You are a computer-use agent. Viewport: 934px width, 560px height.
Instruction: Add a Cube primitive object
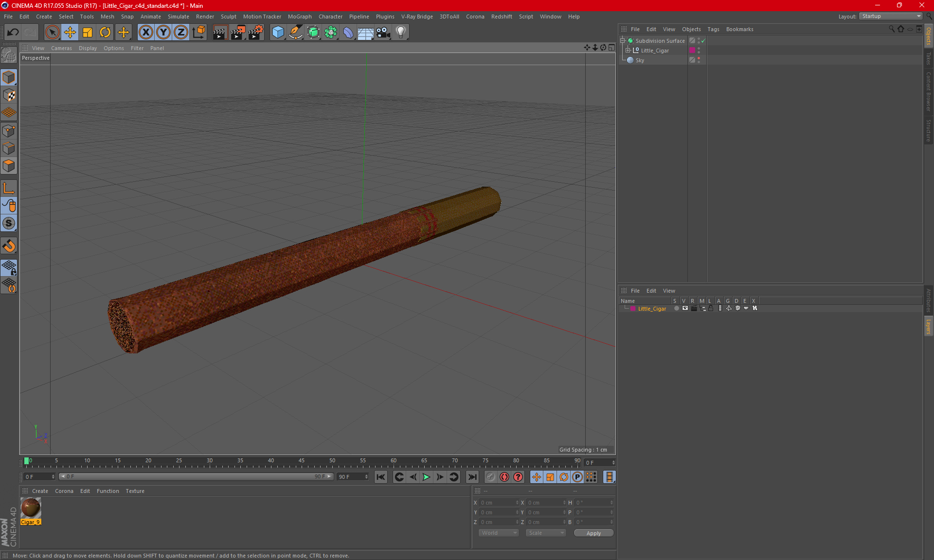278,32
